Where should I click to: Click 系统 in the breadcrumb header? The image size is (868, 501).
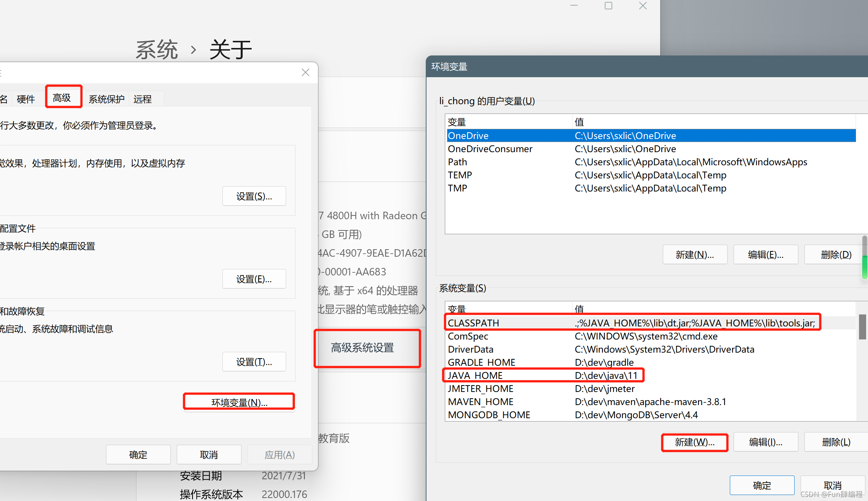point(156,50)
